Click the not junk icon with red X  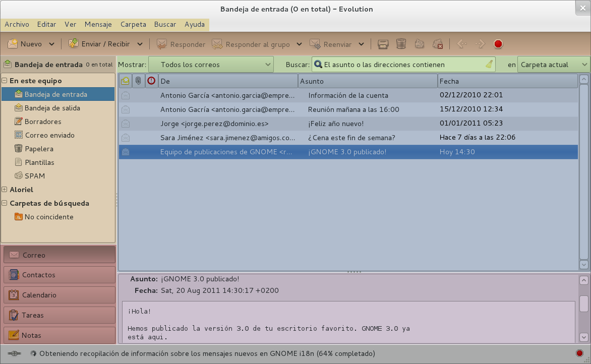click(x=438, y=44)
